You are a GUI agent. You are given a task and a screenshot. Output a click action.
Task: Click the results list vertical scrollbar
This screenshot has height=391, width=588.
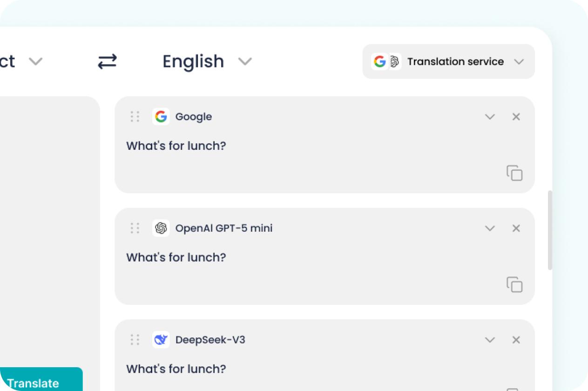(550, 230)
